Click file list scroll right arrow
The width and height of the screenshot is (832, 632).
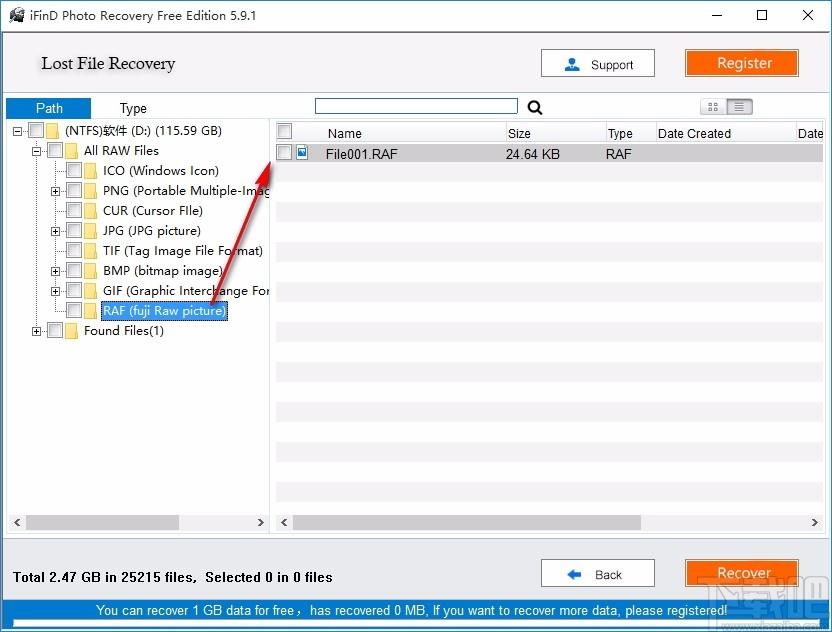pyautogui.click(x=814, y=523)
